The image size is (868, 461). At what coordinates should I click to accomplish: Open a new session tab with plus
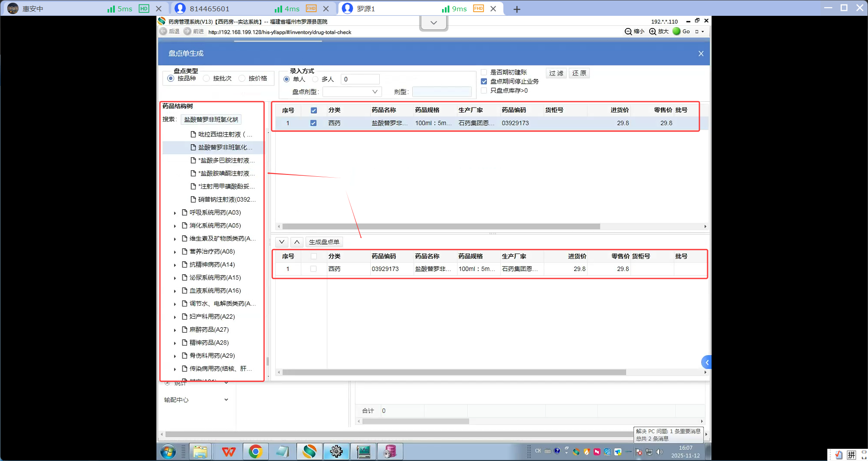pos(517,9)
